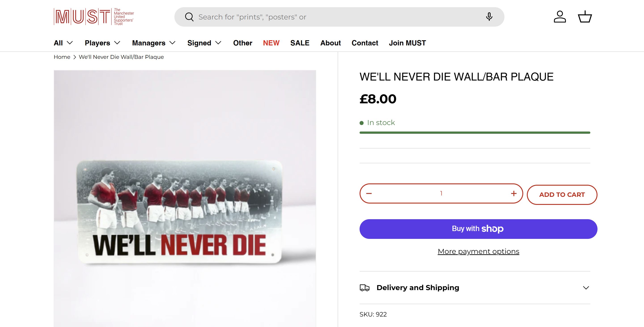644x327 pixels.
Task: Increase quantity with plus button
Action: pyautogui.click(x=514, y=193)
